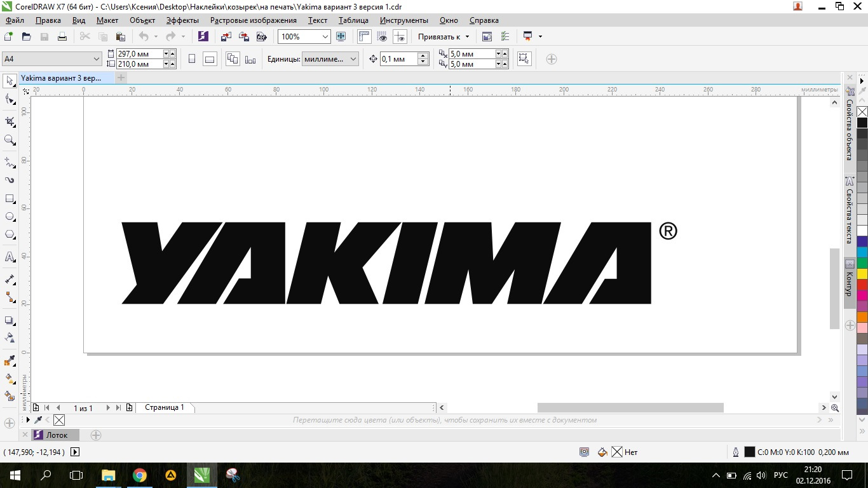The width and height of the screenshot is (868, 488).
Task: Open the zoom level 100% dropdown
Action: tap(325, 37)
